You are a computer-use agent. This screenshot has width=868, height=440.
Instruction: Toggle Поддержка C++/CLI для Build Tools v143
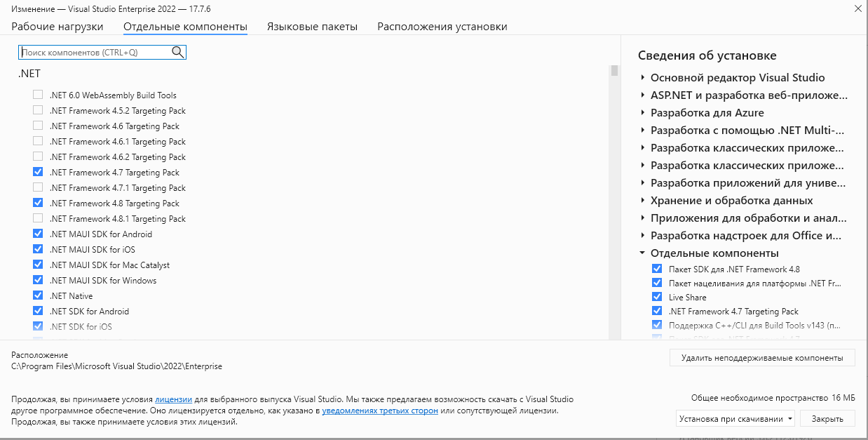pos(657,325)
